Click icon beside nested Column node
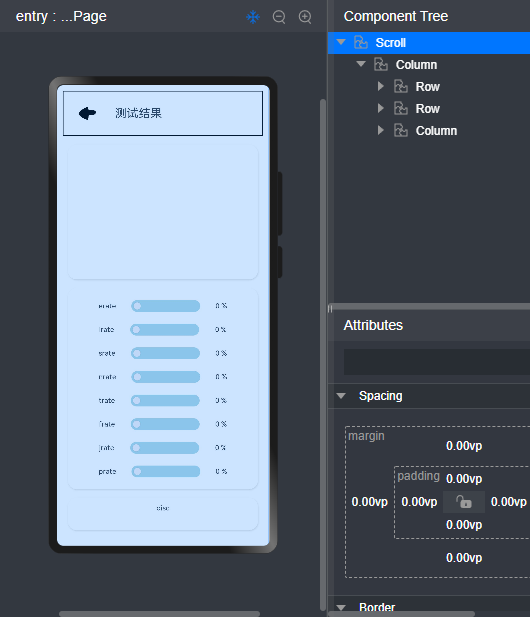This screenshot has height=617, width=530. click(x=401, y=131)
